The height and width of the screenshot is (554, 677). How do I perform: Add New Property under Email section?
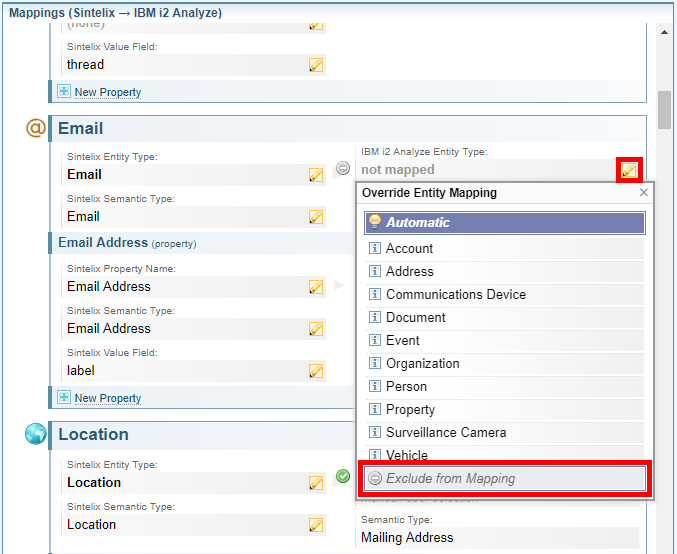[x=107, y=398]
